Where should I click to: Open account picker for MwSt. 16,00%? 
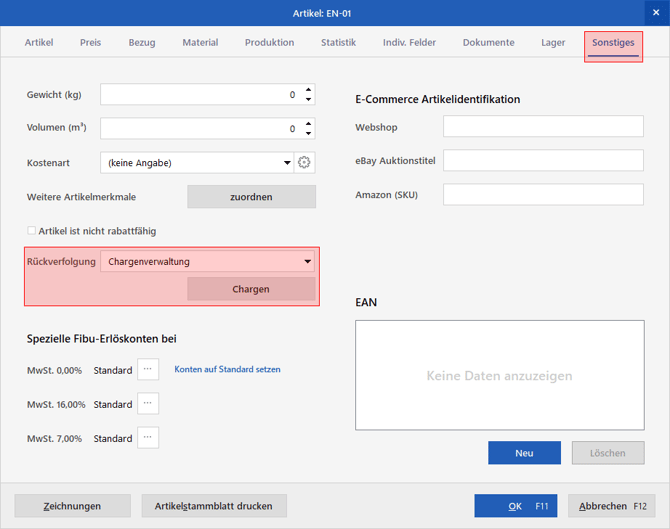pos(148,403)
